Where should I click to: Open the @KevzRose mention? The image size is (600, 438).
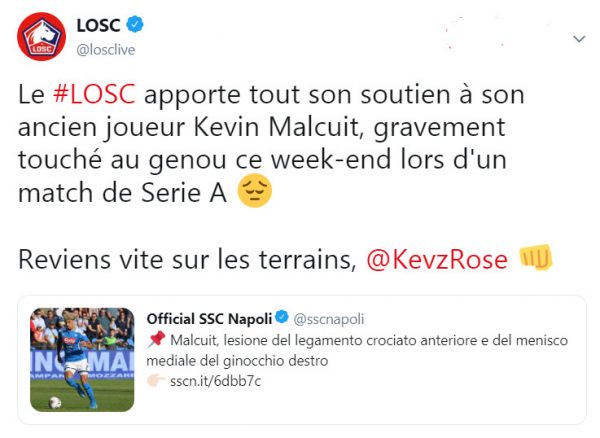click(x=436, y=258)
